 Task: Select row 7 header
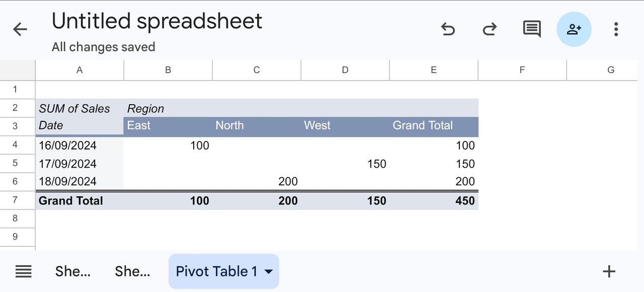click(15, 200)
